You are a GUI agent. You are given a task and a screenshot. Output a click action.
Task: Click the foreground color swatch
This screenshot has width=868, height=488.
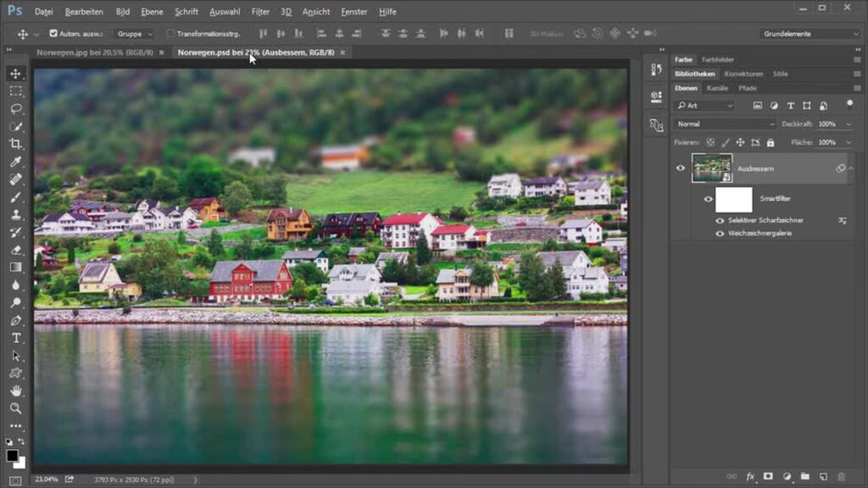coord(13,456)
